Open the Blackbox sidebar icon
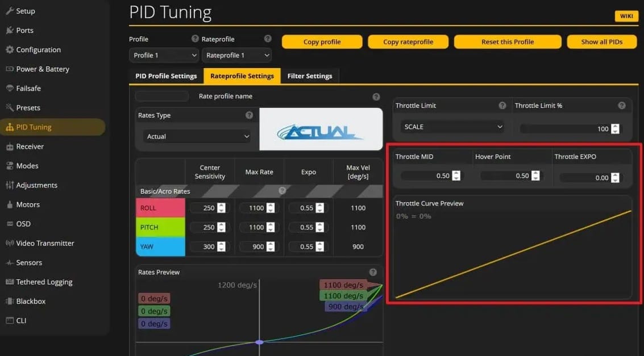The image size is (644, 356). tap(9, 301)
